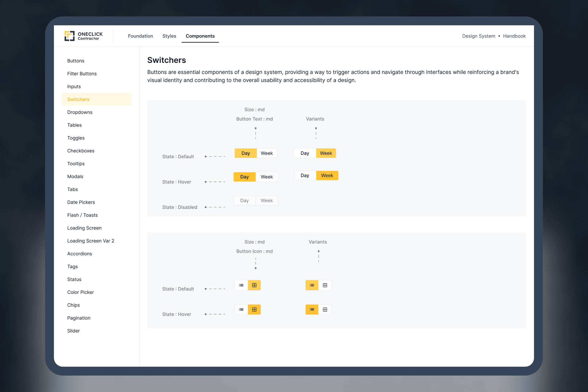This screenshot has width=588, height=392.
Task: Open Tabs sidebar item
Action: tap(72, 189)
